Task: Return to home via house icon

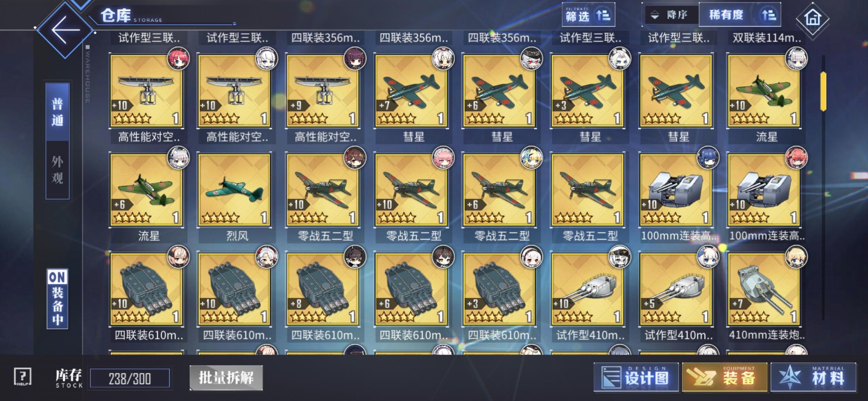Action: (812, 18)
